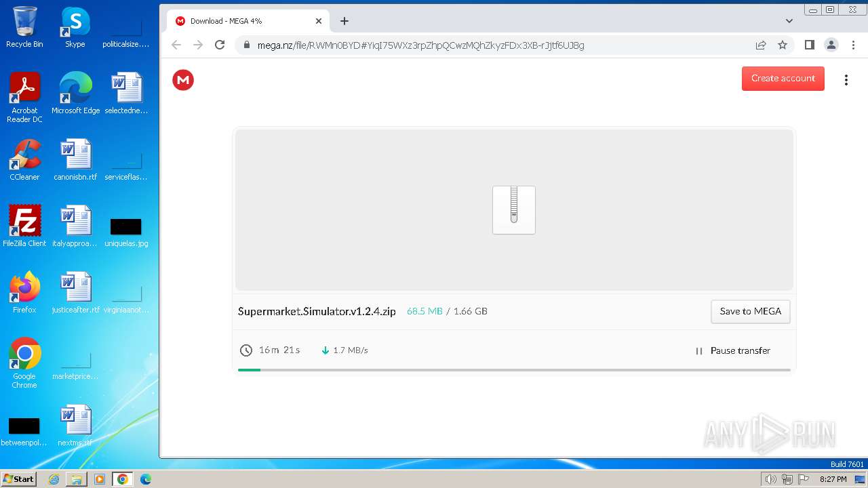Open the Chrome profile avatar

(x=831, y=45)
